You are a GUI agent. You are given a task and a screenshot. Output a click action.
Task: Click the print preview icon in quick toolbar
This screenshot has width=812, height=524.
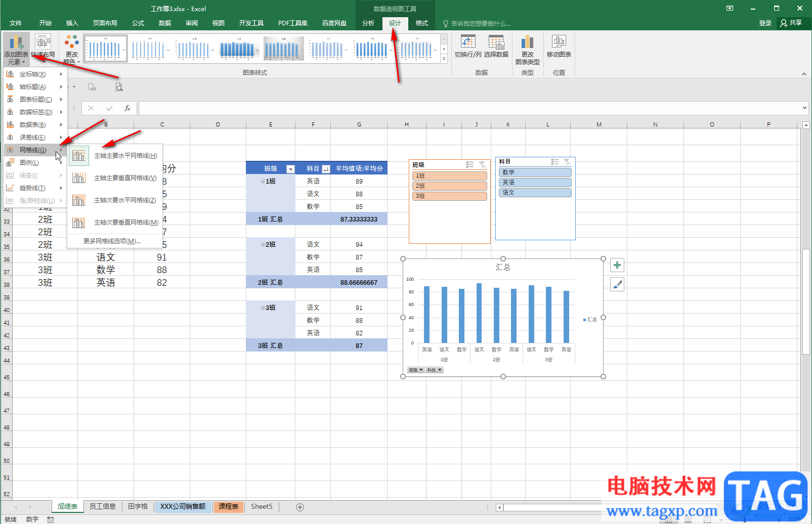tap(119, 87)
